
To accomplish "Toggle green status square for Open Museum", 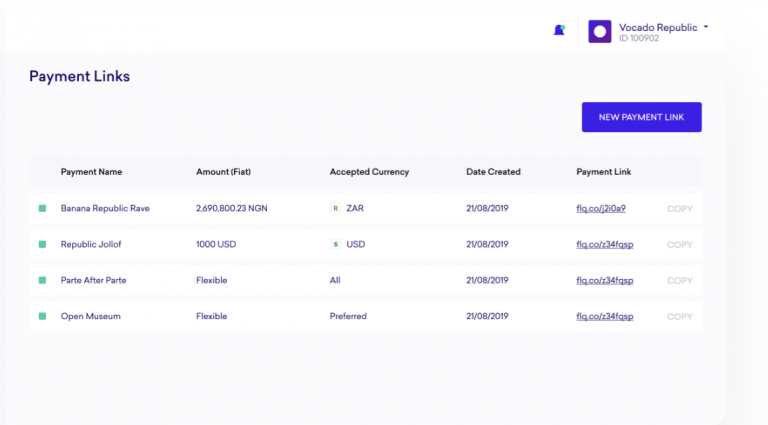I will click(x=43, y=316).
